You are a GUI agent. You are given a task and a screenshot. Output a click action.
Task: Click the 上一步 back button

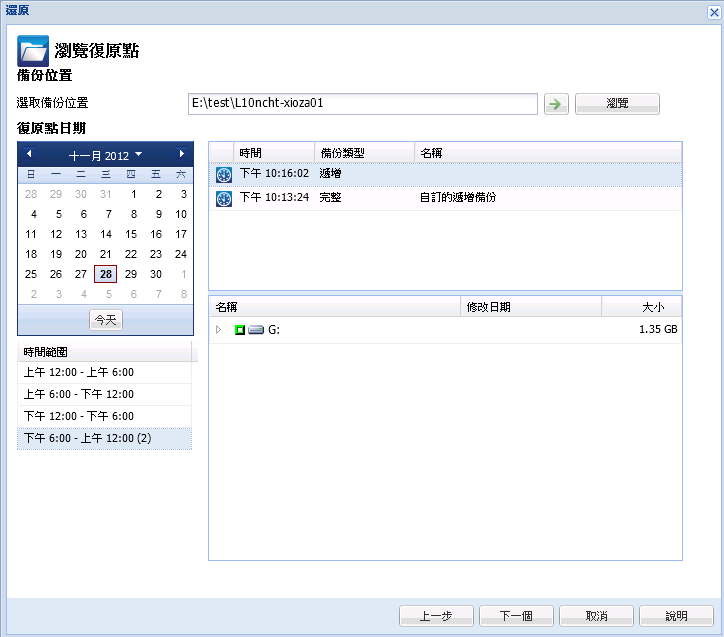(x=437, y=616)
